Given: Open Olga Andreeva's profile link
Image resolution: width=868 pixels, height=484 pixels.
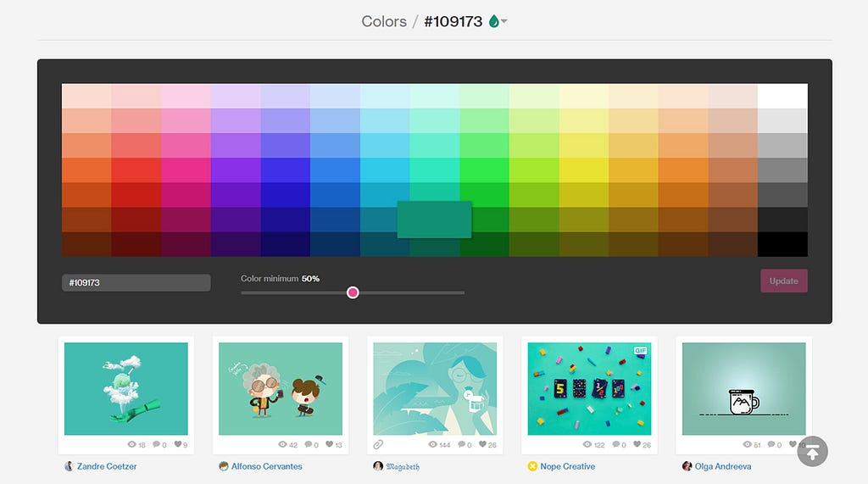Looking at the screenshot, I should click(x=723, y=466).
